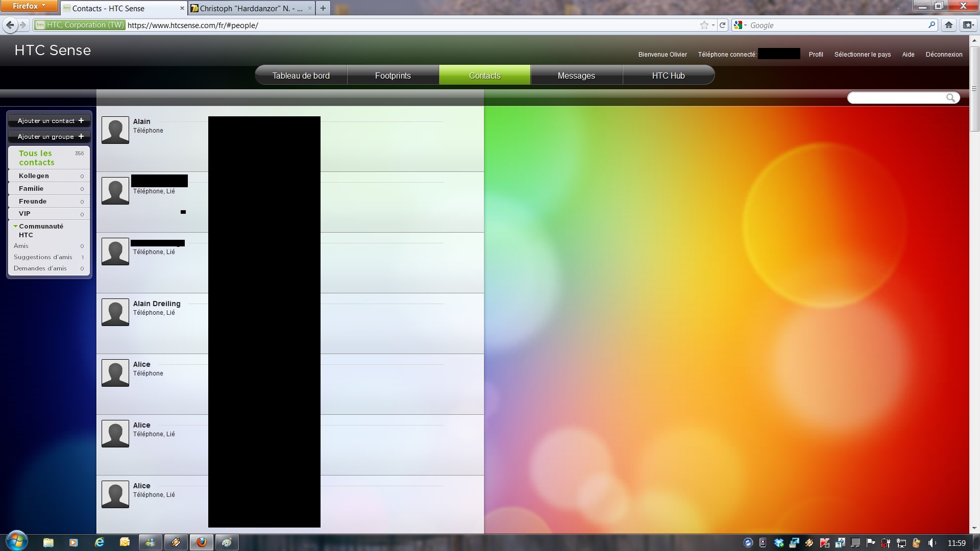Select Tous les contacts group
The image size is (980, 551).
click(49, 158)
